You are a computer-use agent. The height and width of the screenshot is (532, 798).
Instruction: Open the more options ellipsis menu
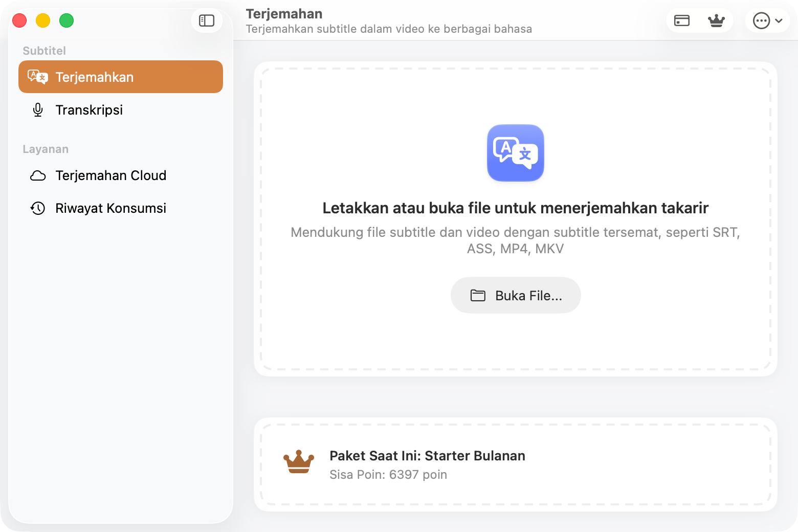(767, 20)
